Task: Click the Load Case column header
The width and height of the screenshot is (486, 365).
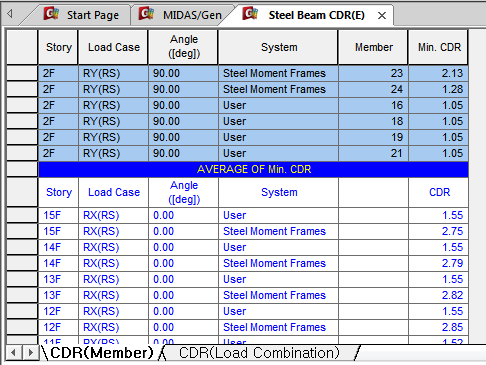Action: point(114,47)
